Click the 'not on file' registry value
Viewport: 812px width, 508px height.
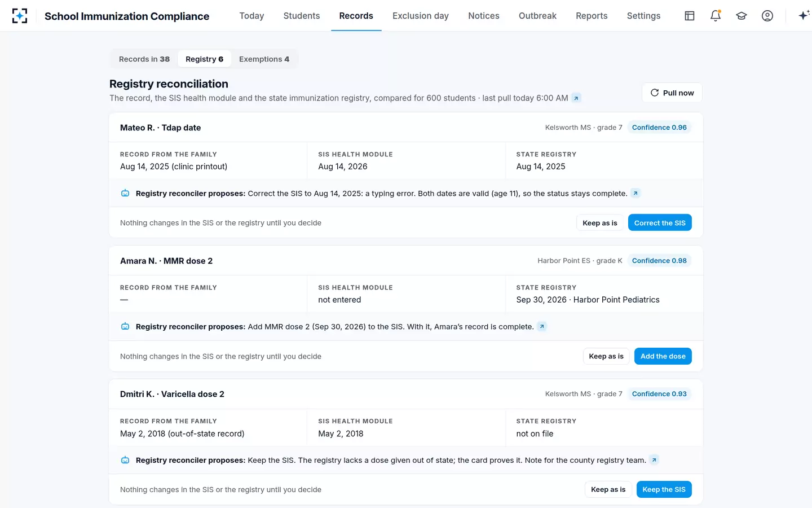pyautogui.click(x=535, y=433)
